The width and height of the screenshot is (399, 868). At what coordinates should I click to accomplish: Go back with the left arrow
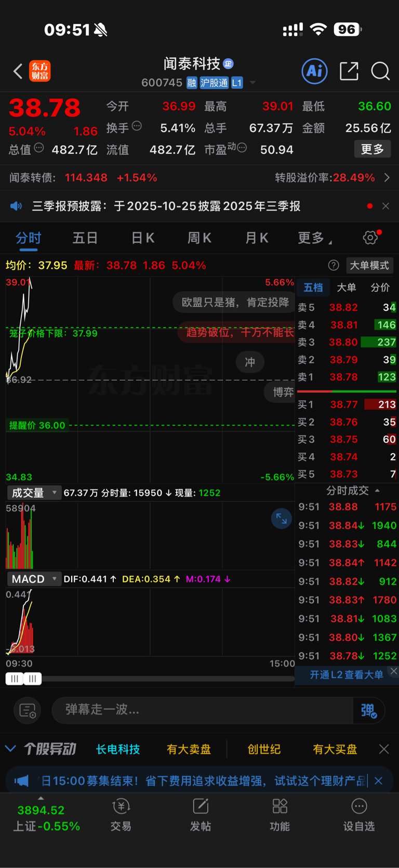coord(18,71)
